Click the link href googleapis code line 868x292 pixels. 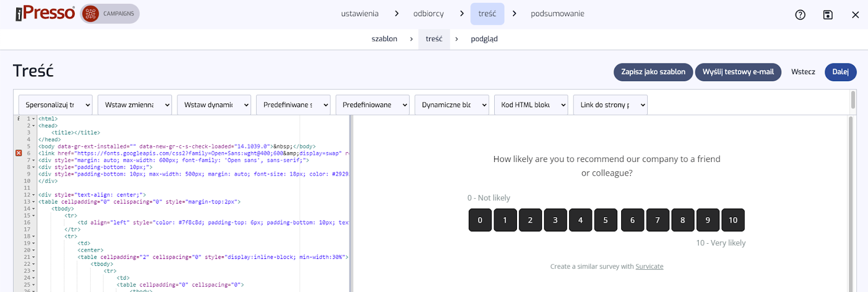pos(194,153)
